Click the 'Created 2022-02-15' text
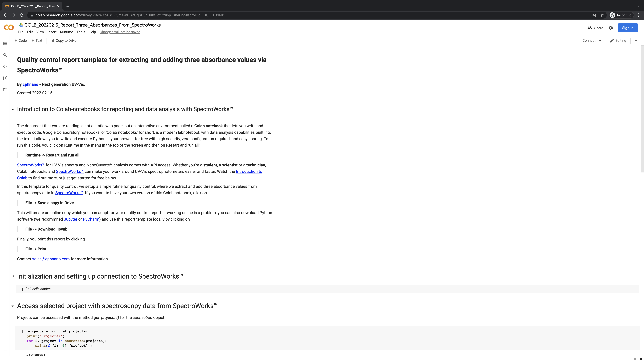This screenshot has width=644, height=362. click(x=35, y=93)
